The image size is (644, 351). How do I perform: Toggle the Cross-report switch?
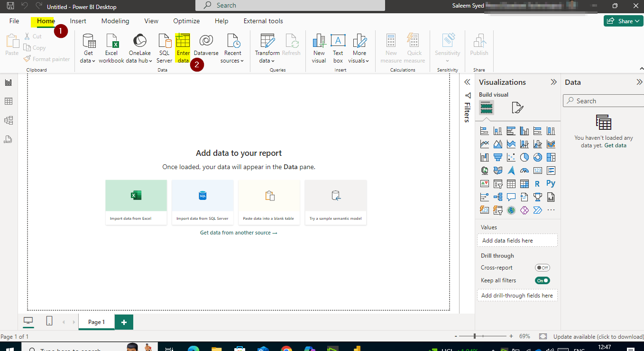point(543,268)
